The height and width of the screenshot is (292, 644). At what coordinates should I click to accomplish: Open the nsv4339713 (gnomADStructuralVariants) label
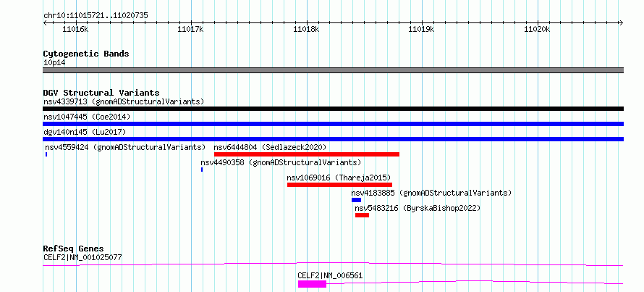[x=124, y=101]
